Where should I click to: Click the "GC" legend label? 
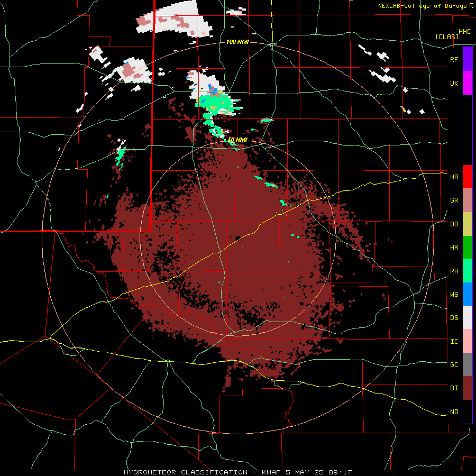pyautogui.click(x=454, y=365)
